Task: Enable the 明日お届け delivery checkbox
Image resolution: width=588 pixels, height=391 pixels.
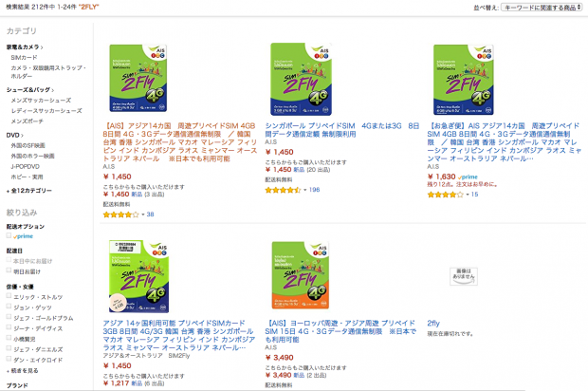Action: [x=9, y=270]
